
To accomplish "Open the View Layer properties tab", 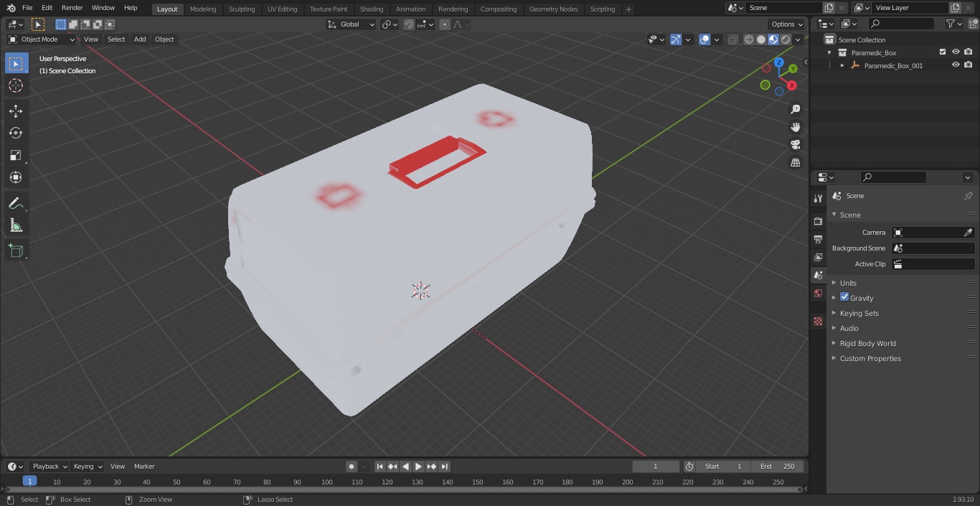I will pos(818,257).
